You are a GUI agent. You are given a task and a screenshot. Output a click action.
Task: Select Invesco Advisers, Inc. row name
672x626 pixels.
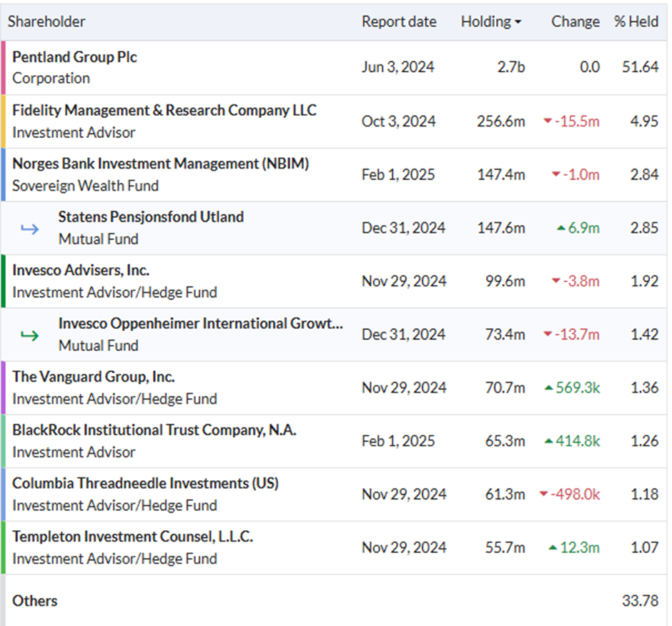81,270
